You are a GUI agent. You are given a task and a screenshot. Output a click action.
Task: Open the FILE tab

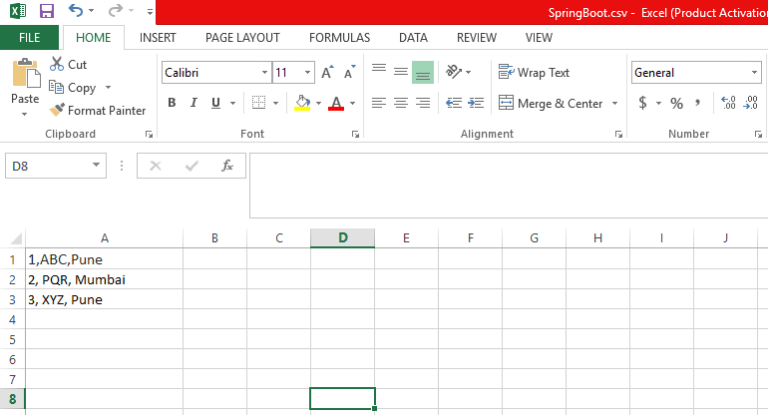tap(29, 38)
